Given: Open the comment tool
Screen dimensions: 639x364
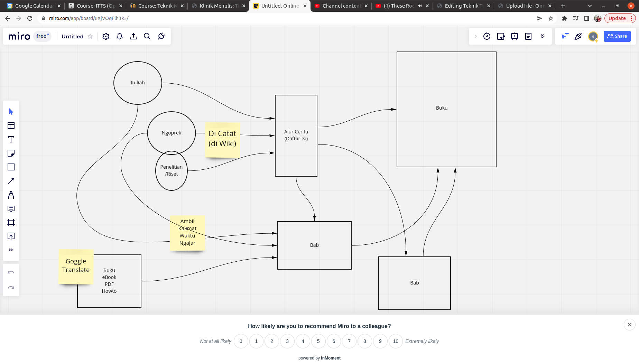Looking at the screenshot, I should (x=11, y=209).
